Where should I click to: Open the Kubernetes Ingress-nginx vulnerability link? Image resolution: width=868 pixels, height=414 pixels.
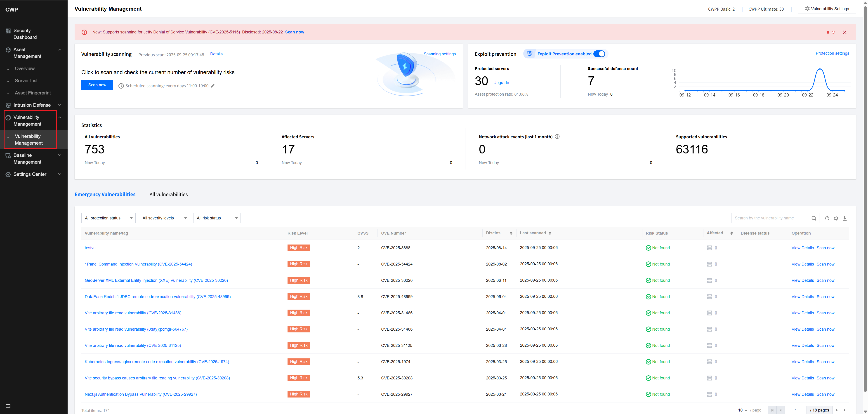point(157,362)
